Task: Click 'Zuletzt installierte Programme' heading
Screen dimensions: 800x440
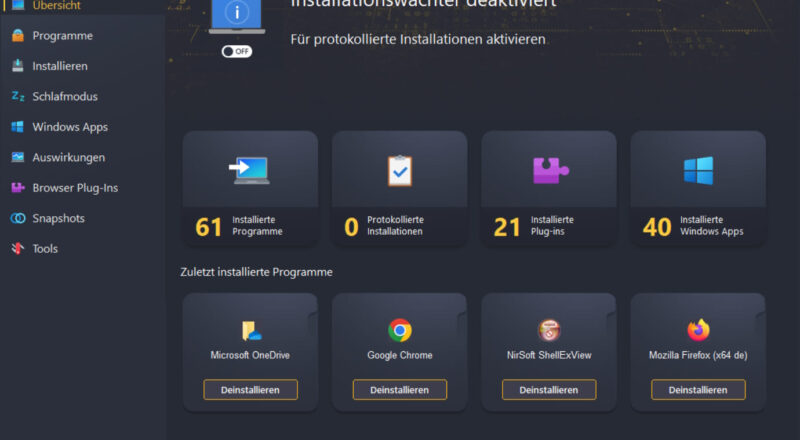Action: click(x=256, y=272)
